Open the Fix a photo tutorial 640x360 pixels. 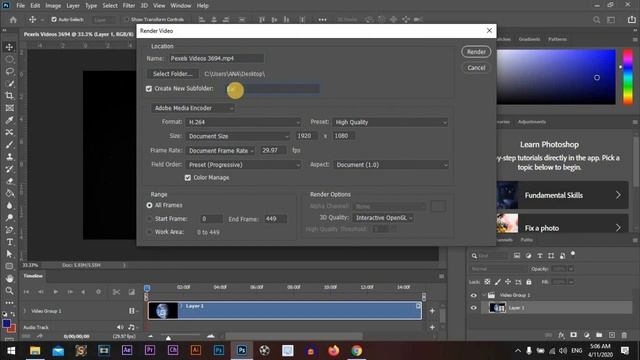[563, 224]
